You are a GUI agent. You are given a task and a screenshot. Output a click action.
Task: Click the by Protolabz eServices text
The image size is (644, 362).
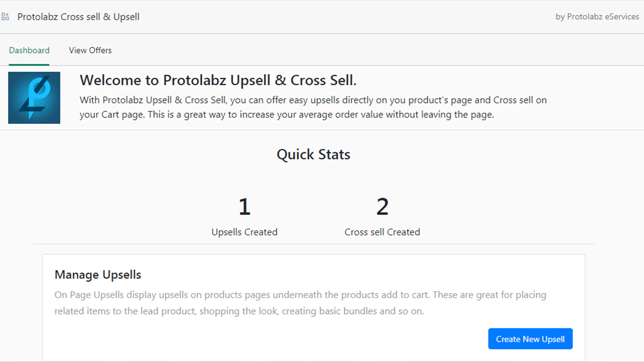click(597, 16)
